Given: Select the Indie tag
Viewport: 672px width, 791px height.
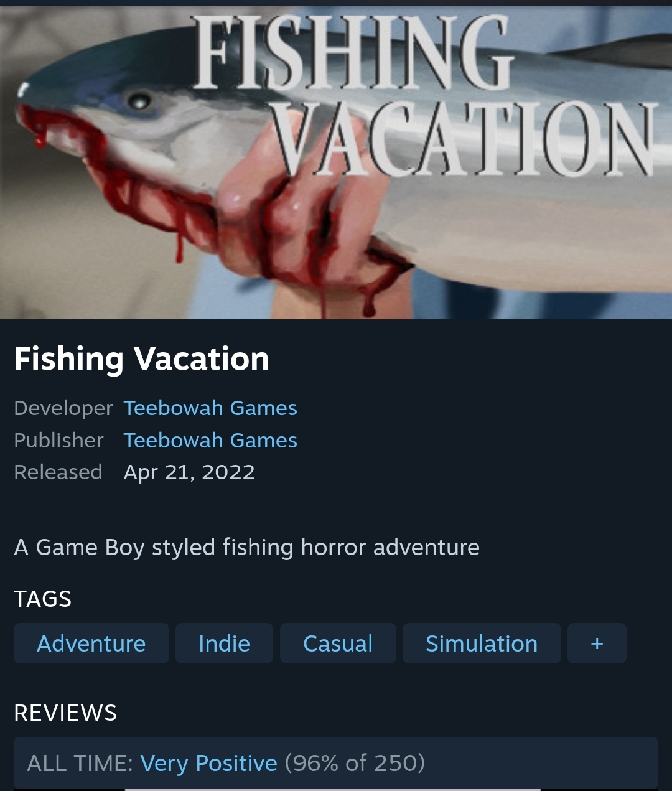Looking at the screenshot, I should point(224,644).
